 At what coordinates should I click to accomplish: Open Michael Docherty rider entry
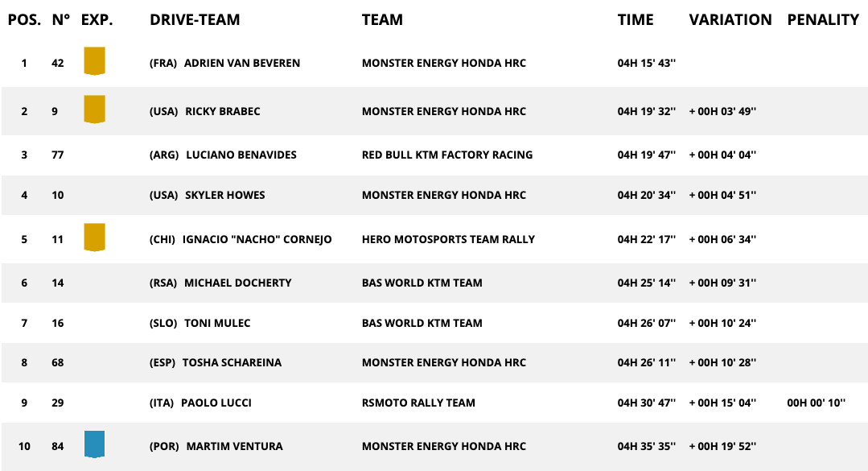[237, 283]
